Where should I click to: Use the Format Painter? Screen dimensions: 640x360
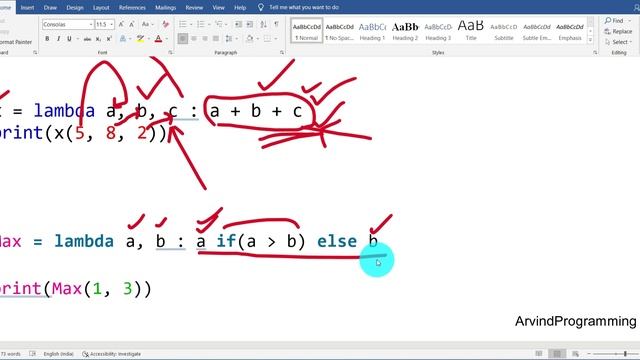[x=16, y=42]
